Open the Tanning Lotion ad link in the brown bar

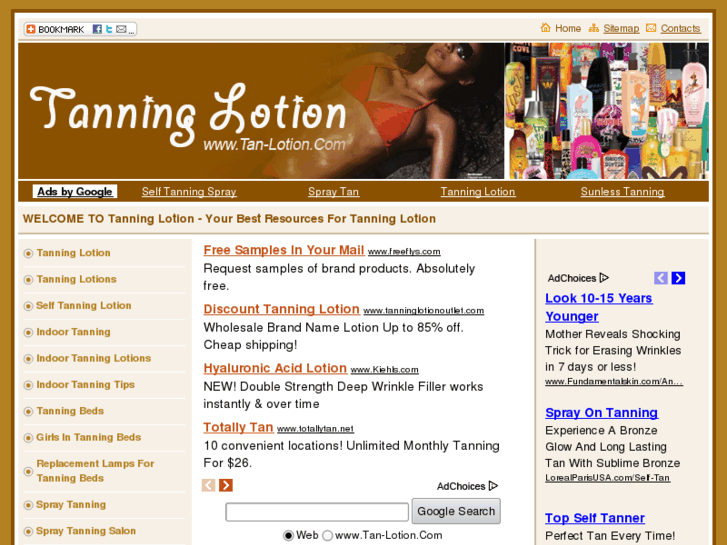pyautogui.click(x=478, y=192)
